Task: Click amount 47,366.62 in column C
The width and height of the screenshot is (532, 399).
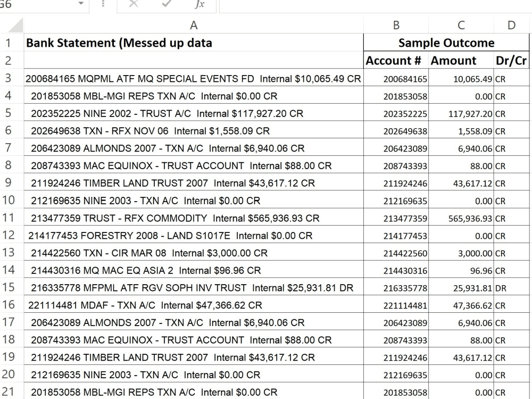Action: [461, 304]
